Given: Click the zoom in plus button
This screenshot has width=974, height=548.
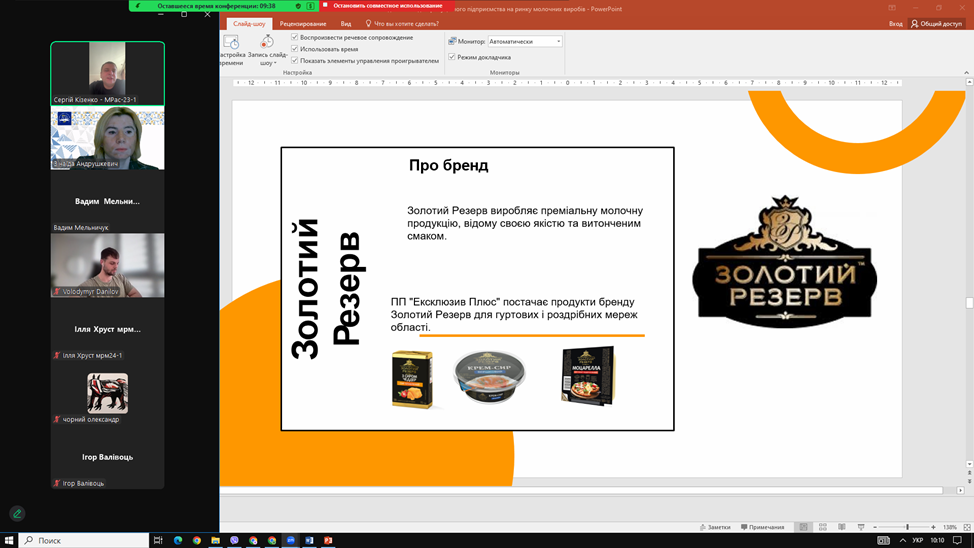Looking at the screenshot, I should tap(933, 527).
